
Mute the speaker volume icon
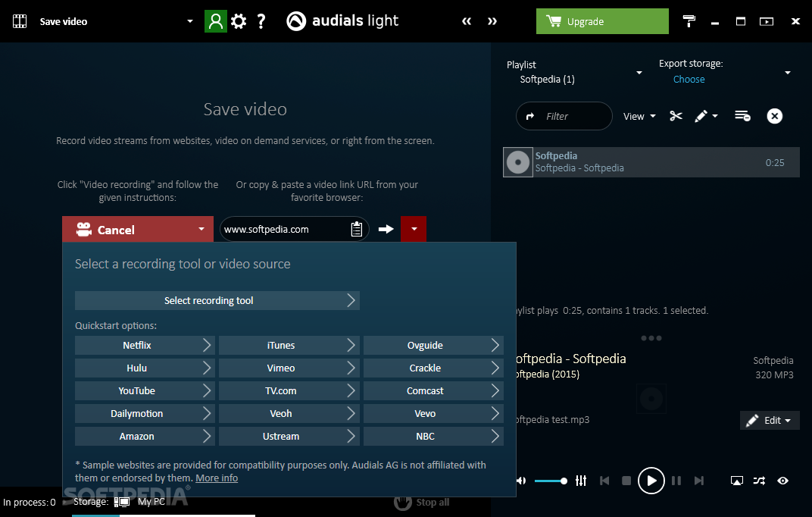pyautogui.click(x=521, y=481)
